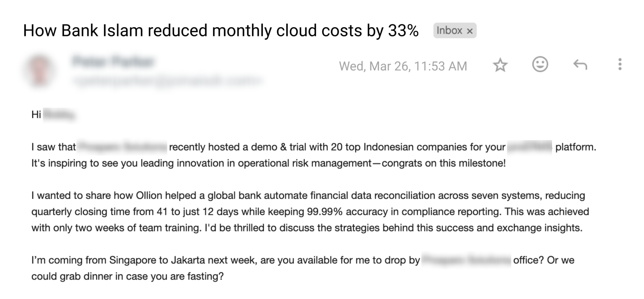The height and width of the screenshot is (299, 644).
Task: Click the blurred company name after "I saw that"
Action: [122, 147]
